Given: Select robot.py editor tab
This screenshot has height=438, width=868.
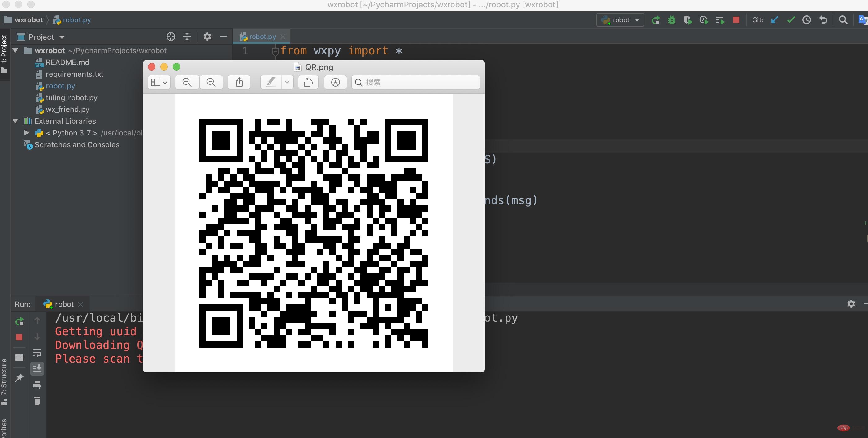Looking at the screenshot, I should [262, 37].
